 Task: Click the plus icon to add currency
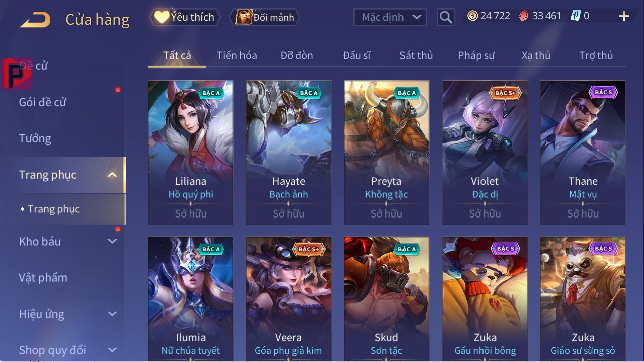click(x=624, y=16)
